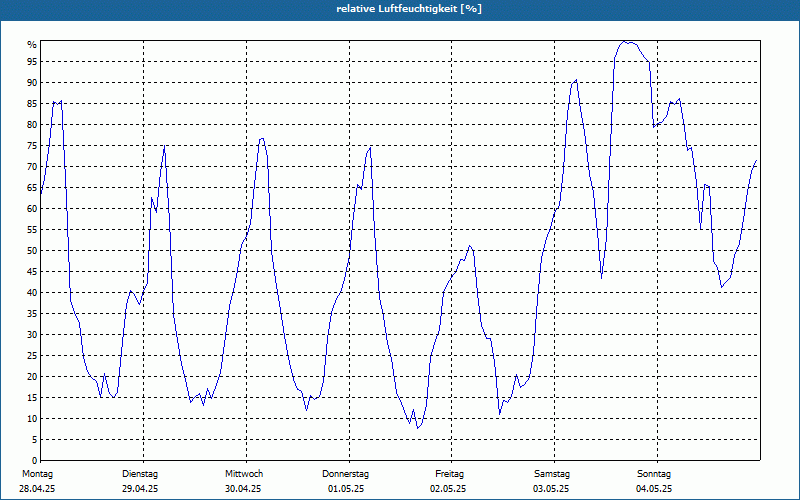Click the y-axis value 15
This screenshot has width=800, height=500.
[32, 398]
